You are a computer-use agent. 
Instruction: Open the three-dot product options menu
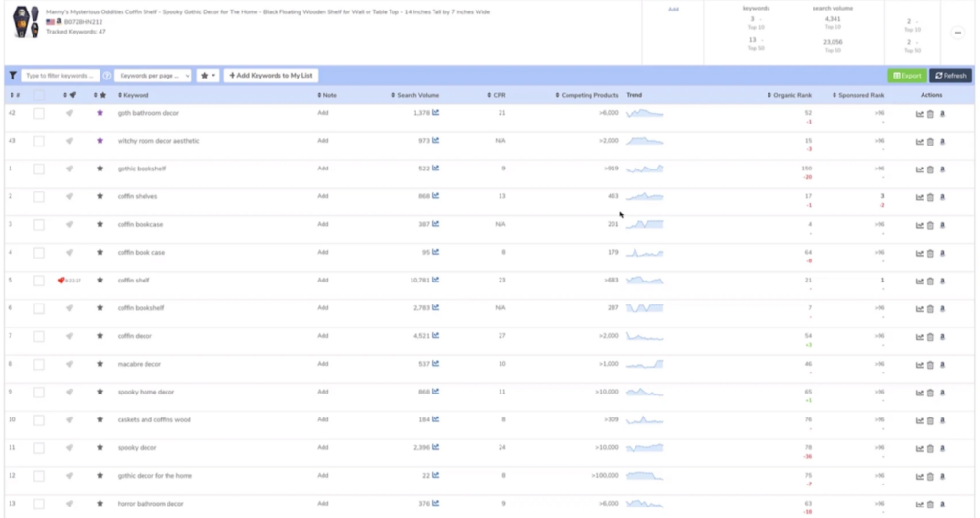click(x=957, y=33)
